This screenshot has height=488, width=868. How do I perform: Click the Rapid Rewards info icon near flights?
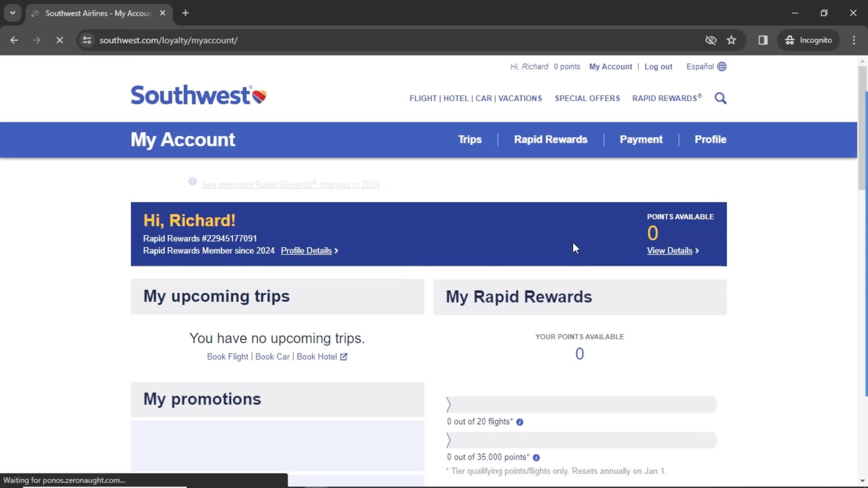520,422
